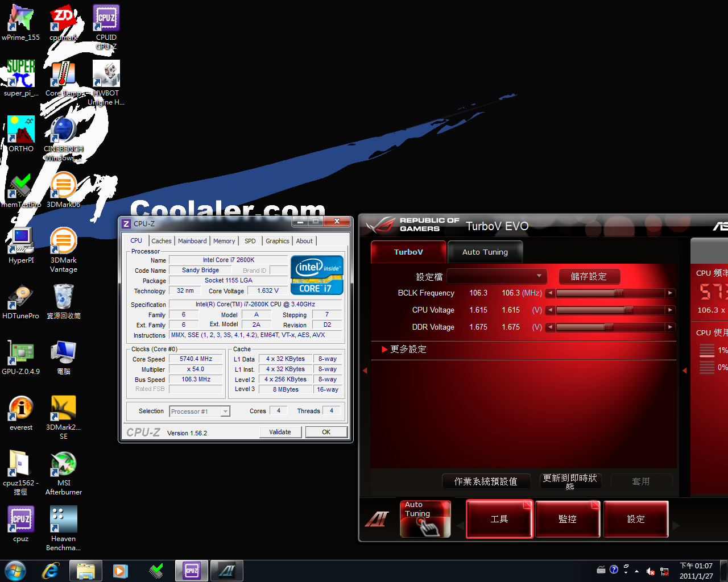Increase CPU Voltage with its right arrow

pos(671,310)
